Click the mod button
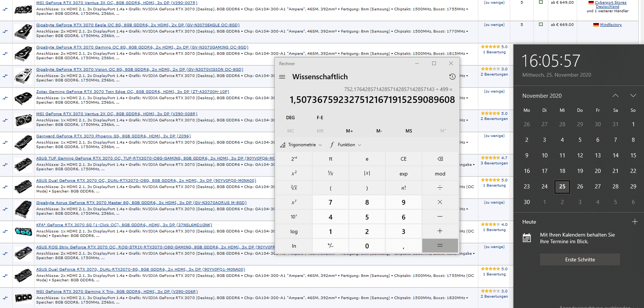 point(440,173)
